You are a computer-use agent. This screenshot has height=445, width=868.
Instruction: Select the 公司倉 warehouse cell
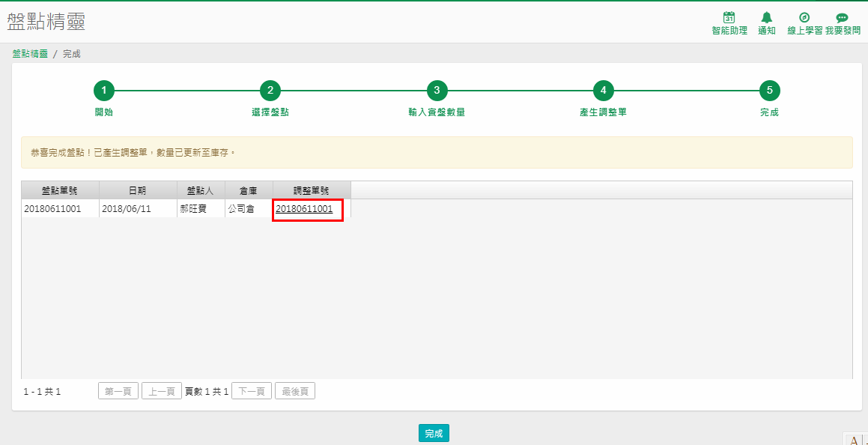point(249,209)
